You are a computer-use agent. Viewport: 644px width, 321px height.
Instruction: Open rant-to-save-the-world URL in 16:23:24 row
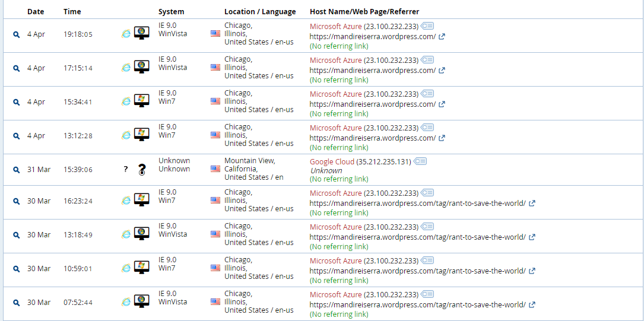[418, 203]
